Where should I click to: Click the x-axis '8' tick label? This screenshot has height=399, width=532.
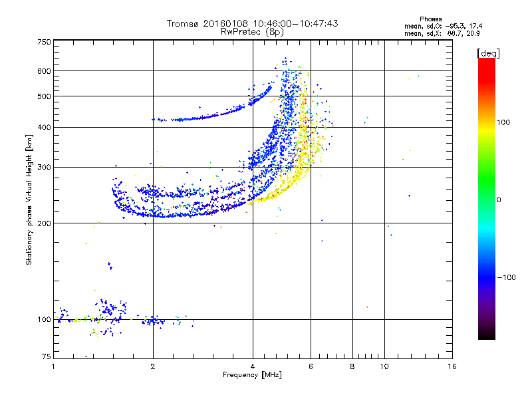click(352, 366)
